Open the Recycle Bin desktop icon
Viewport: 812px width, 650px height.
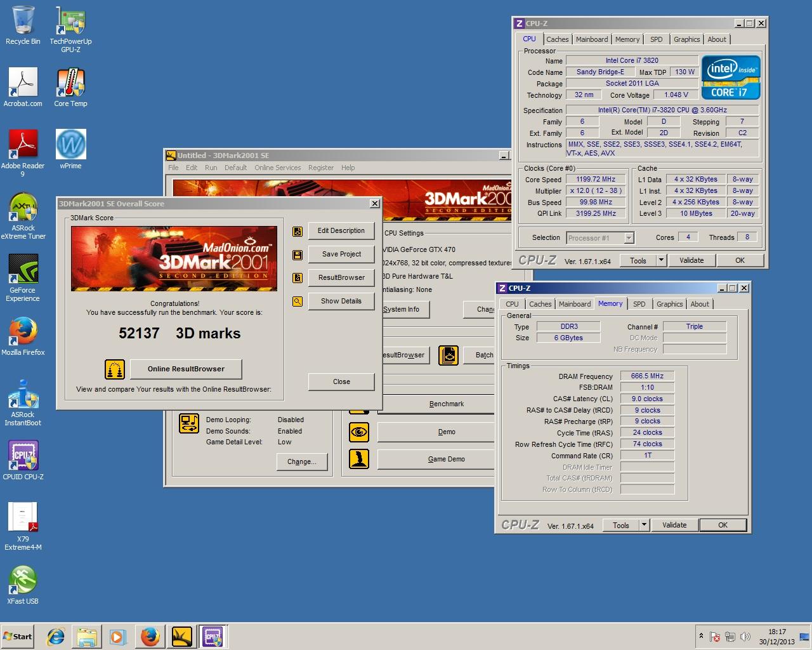[x=23, y=25]
